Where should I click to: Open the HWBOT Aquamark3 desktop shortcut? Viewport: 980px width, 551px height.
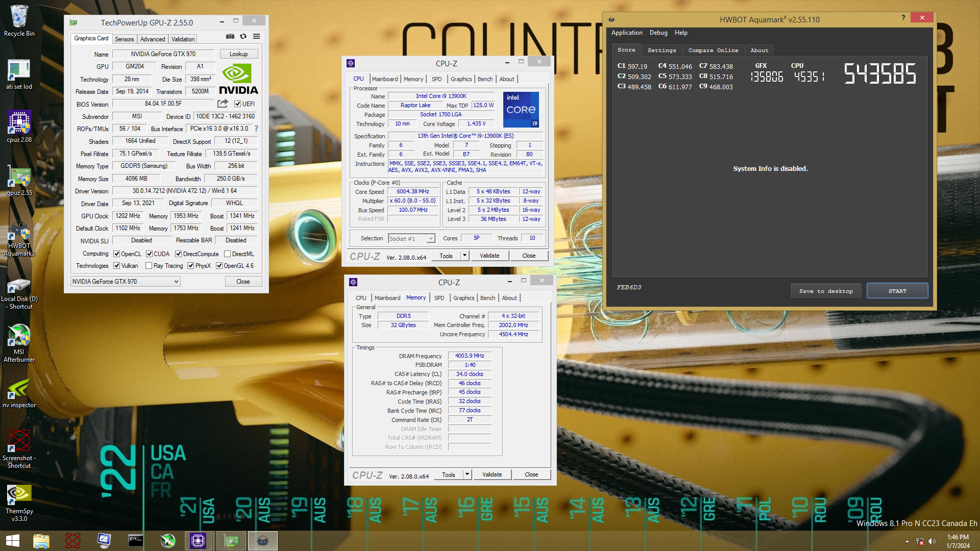pyautogui.click(x=19, y=239)
